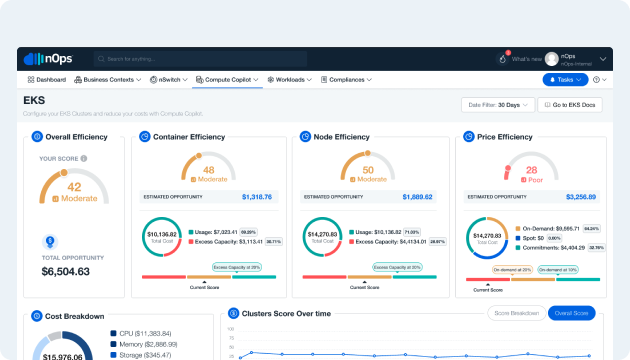Switch to Overall Score view
The width and height of the screenshot is (630, 360).
[x=571, y=313]
